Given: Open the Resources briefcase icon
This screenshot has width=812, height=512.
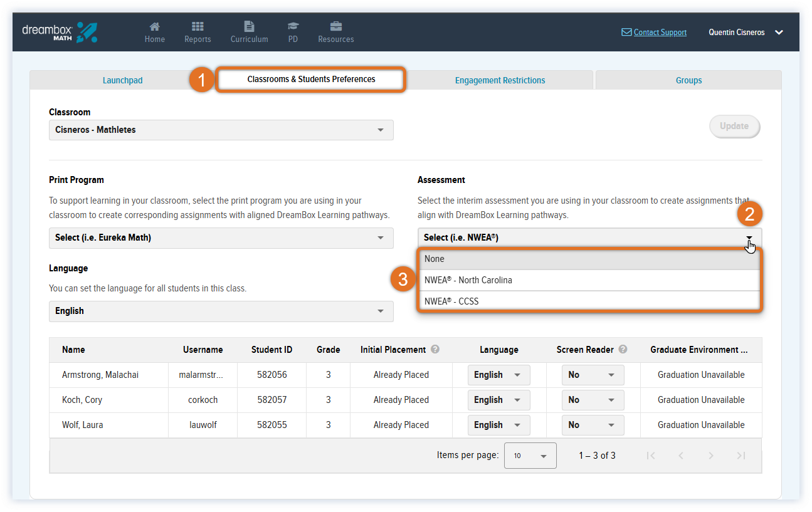Looking at the screenshot, I should 336,26.
